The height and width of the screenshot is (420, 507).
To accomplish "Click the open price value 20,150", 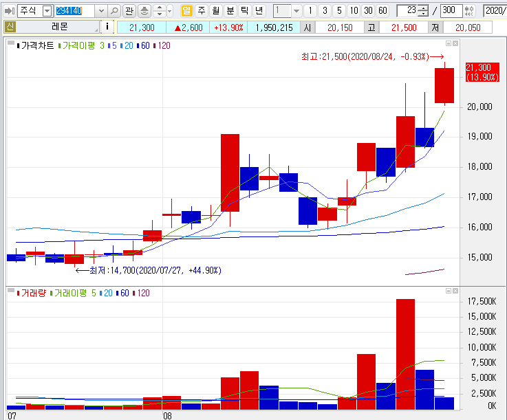I will click(340, 27).
